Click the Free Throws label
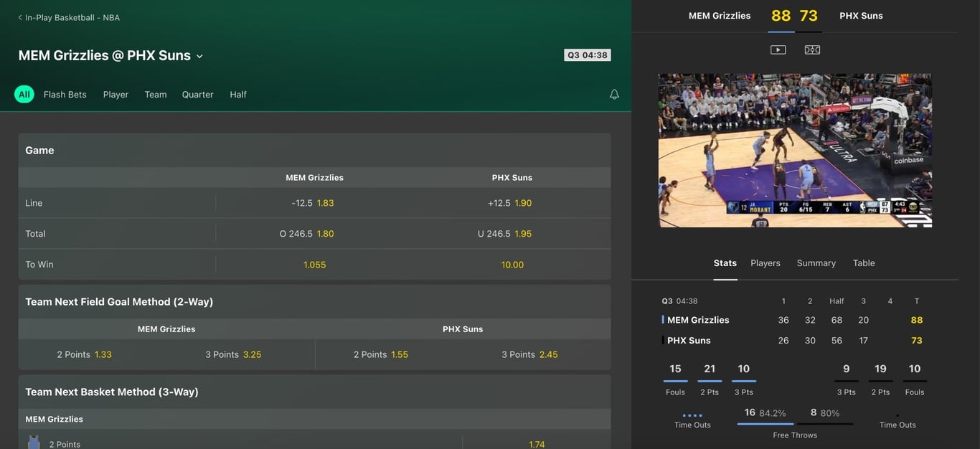This screenshot has width=980, height=449. (x=795, y=435)
